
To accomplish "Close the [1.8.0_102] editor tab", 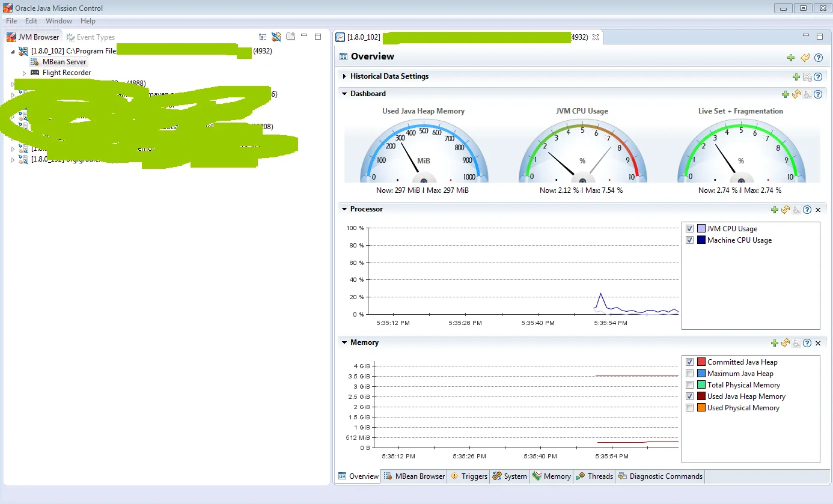I will (x=596, y=37).
